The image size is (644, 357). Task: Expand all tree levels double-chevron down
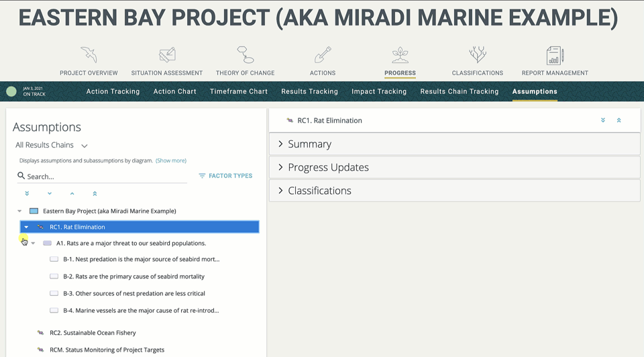[x=27, y=193]
